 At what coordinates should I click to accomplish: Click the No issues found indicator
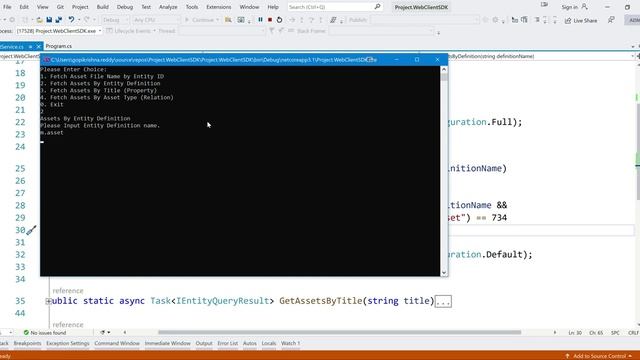[x=45, y=333]
